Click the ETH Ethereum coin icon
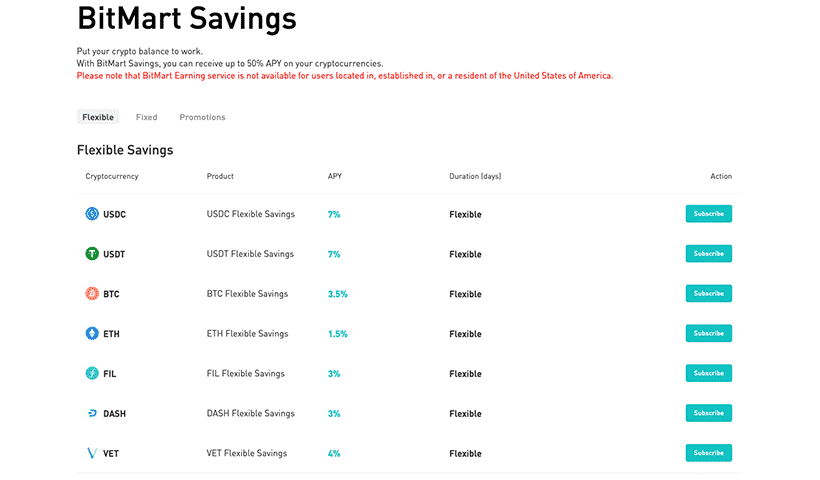Viewport: 820px width, 480px height. click(x=92, y=334)
